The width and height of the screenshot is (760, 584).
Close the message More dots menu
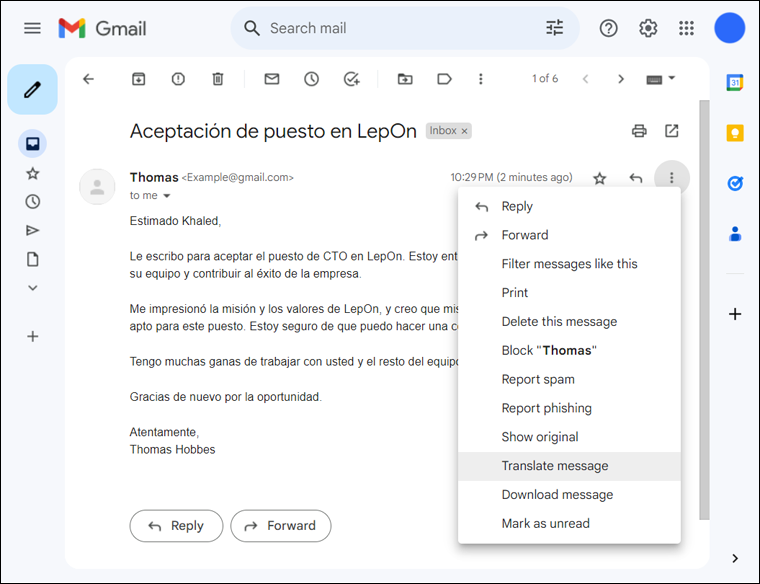tap(671, 178)
